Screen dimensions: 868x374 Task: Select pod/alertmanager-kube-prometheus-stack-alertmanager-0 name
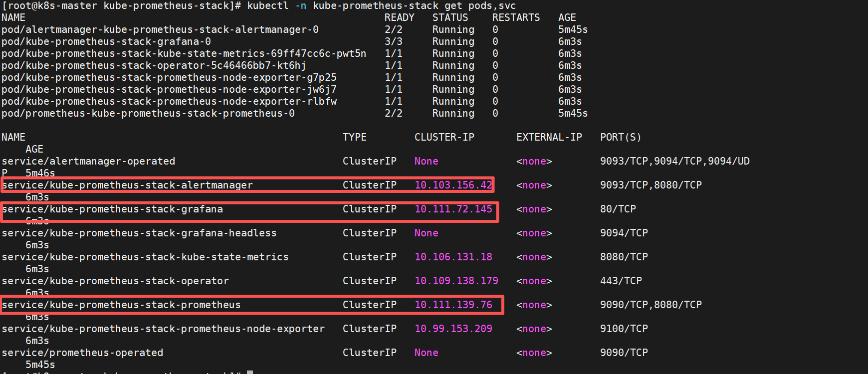[x=160, y=29]
